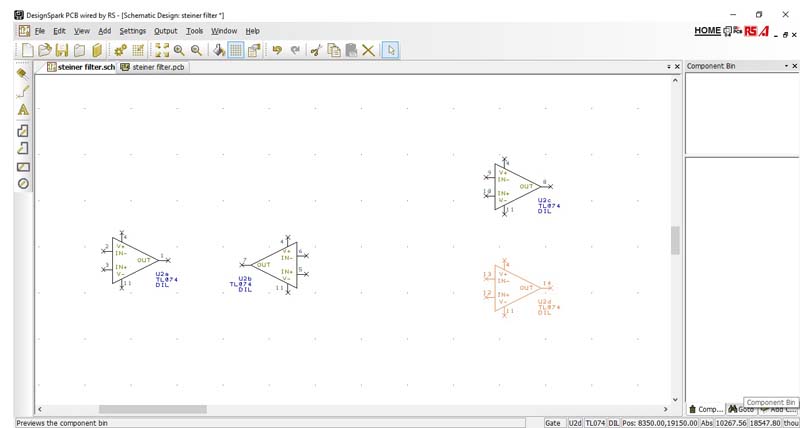Click the 'Gate' entry in status bar
The image size is (800, 428).
(553, 423)
